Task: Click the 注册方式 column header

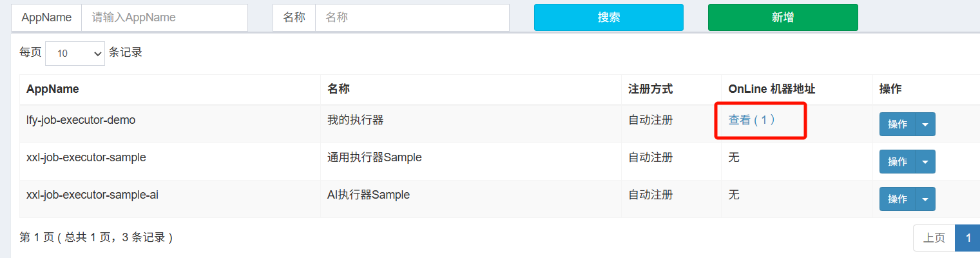Action: point(650,89)
